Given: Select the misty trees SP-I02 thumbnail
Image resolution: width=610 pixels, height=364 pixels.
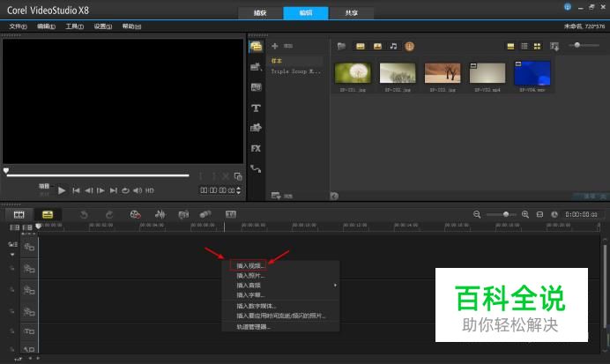Looking at the screenshot, I should [x=398, y=73].
